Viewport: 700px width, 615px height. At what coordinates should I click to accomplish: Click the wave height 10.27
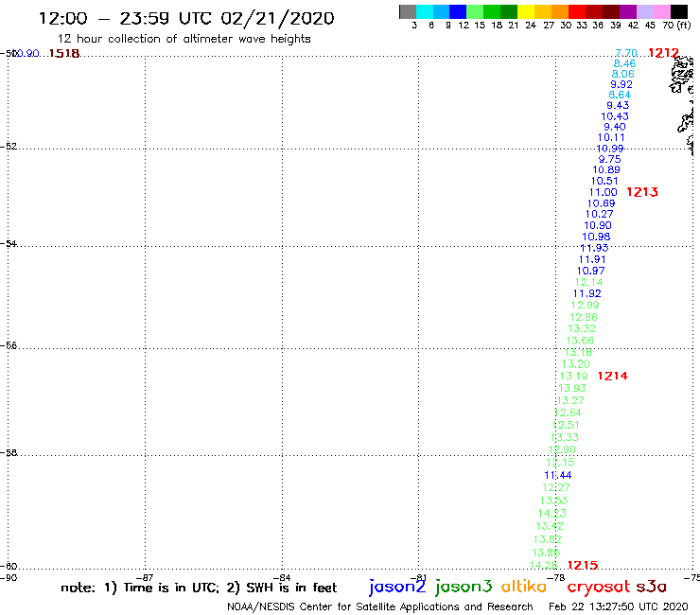599,215
